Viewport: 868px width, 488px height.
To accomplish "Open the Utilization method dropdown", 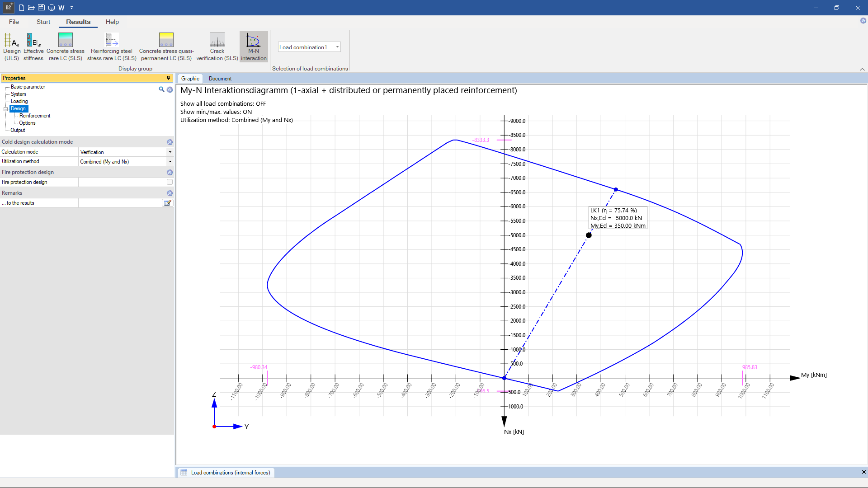I will coord(170,161).
